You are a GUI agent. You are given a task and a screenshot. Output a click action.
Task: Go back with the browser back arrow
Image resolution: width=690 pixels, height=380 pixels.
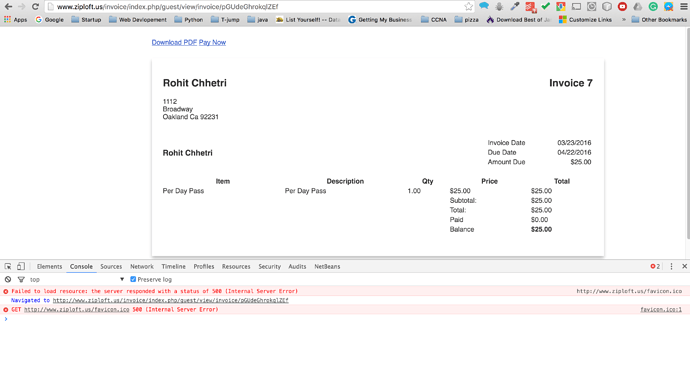click(x=8, y=7)
